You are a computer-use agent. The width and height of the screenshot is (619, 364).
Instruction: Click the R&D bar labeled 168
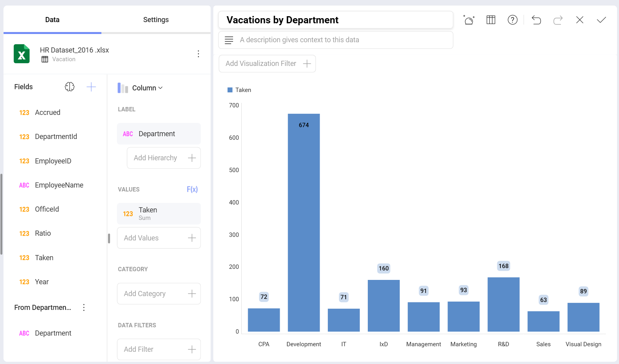coord(504,304)
